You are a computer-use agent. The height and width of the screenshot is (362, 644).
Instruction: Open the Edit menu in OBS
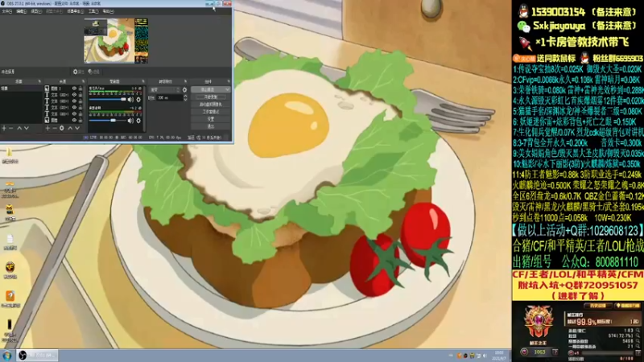pos(22,11)
